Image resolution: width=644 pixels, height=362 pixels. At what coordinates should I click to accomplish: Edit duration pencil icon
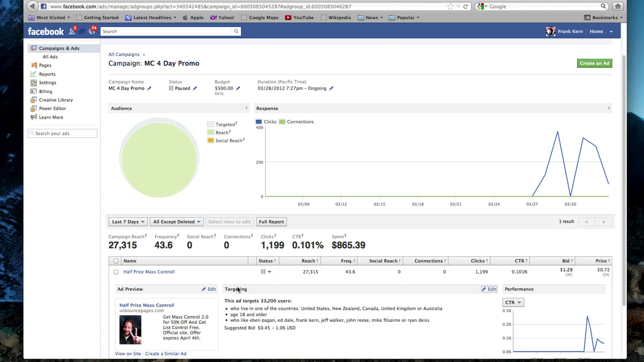[332, 88]
